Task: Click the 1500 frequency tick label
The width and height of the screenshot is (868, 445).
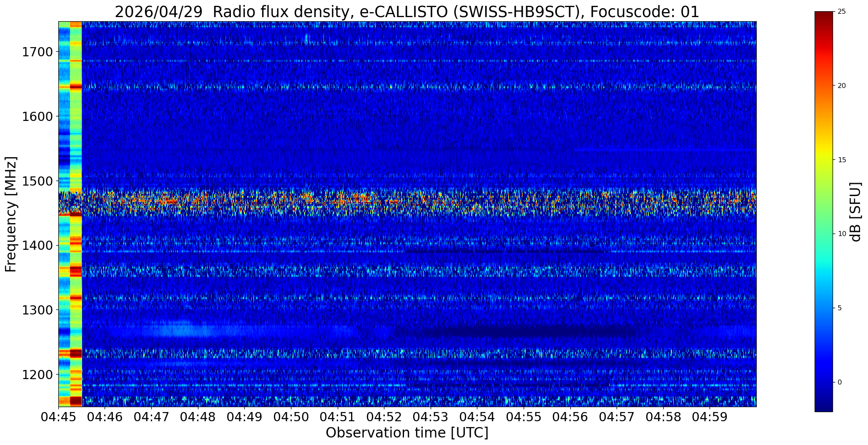Action: 37,181
